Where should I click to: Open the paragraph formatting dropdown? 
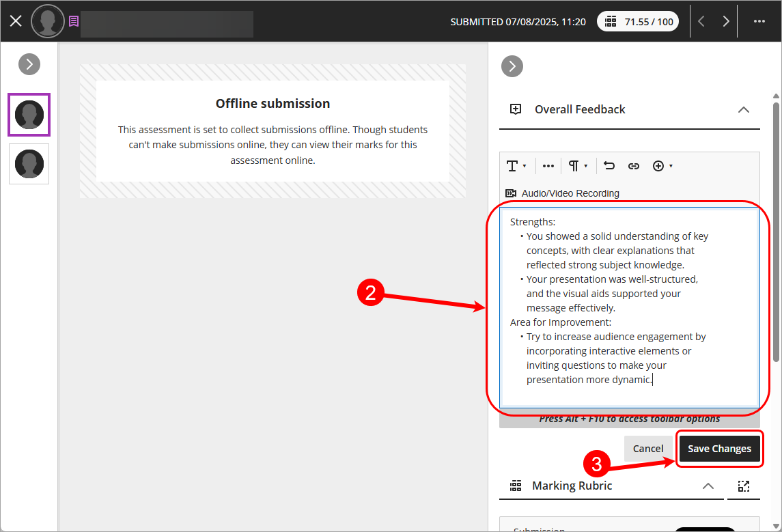[x=578, y=166]
